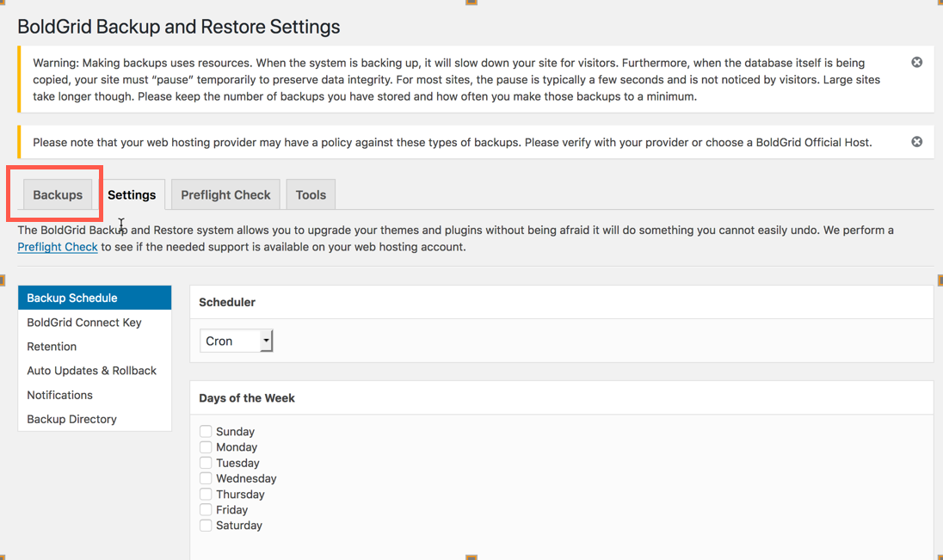Open the Backups tab
Viewport: 943px width, 560px height.
[x=58, y=194]
